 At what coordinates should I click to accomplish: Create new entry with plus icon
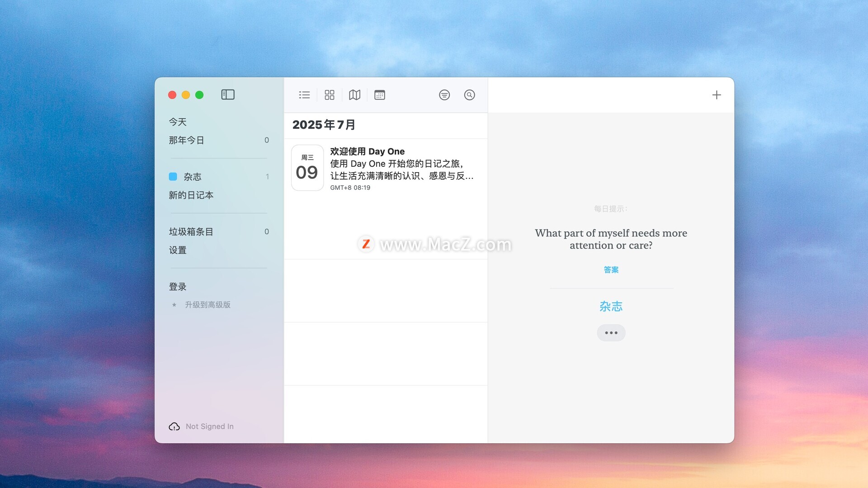(x=717, y=95)
